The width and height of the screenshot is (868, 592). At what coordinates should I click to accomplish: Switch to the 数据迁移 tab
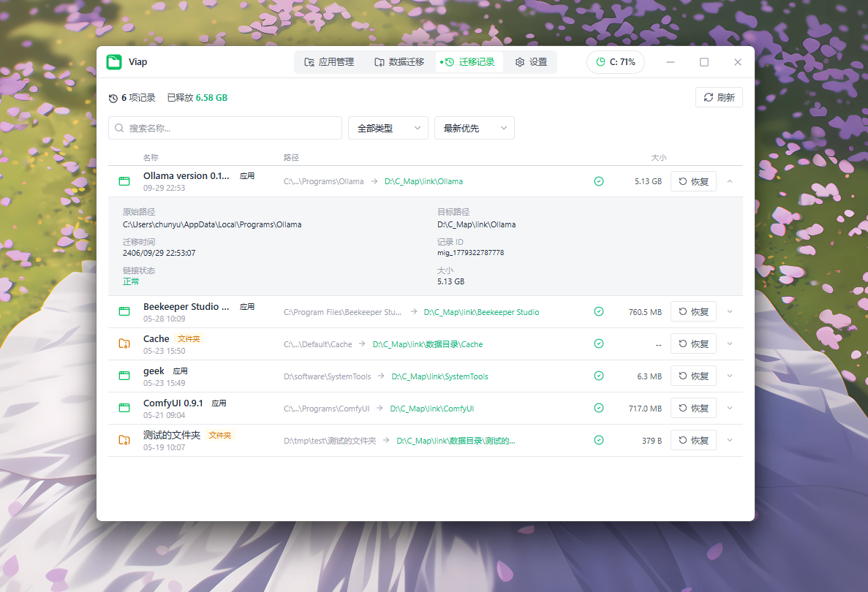click(399, 62)
